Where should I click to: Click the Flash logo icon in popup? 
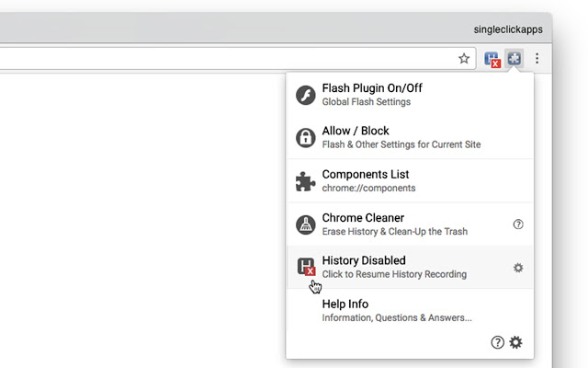tap(306, 95)
